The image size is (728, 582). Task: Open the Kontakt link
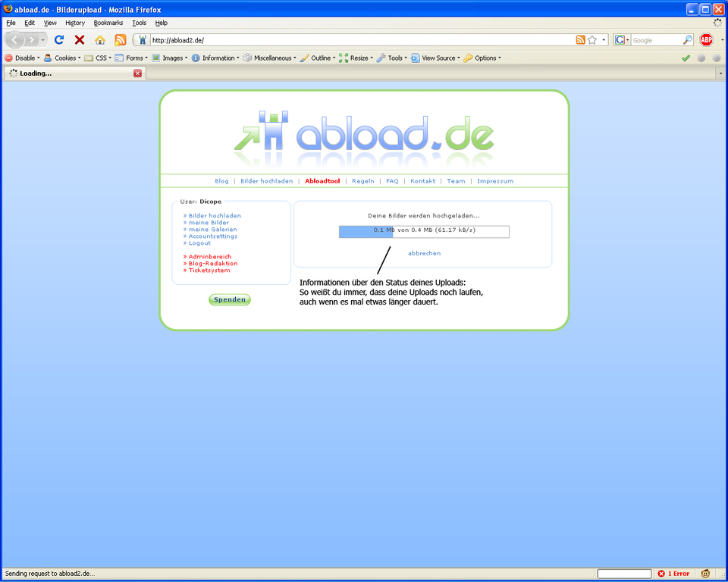click(x=423, y=181)
